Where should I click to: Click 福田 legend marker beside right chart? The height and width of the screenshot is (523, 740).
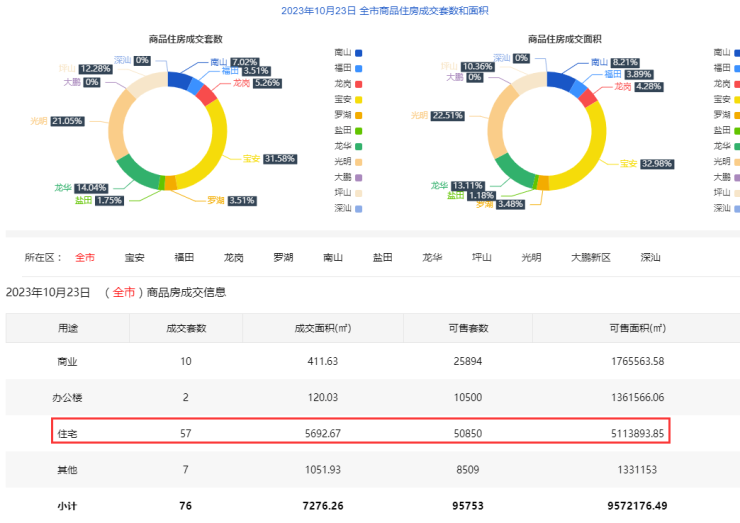pyautogui.click(x=737, y=68)
